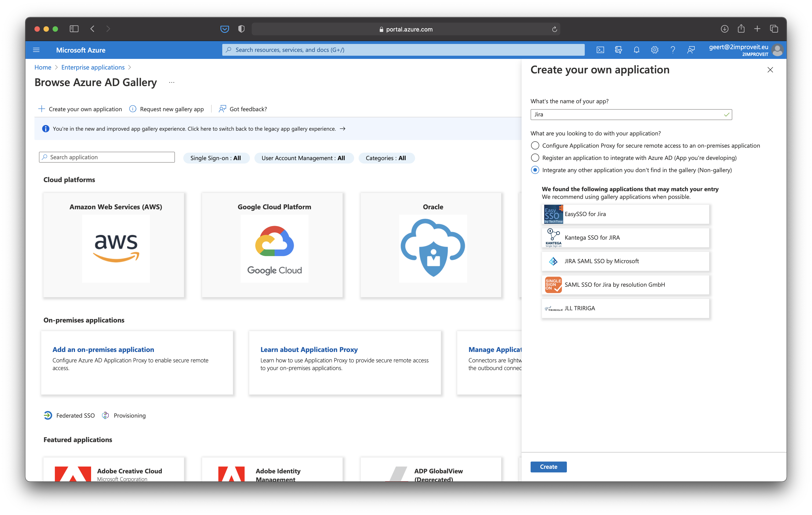Go forward with the Safari forward arrow
812x515 pixels.
108,29
